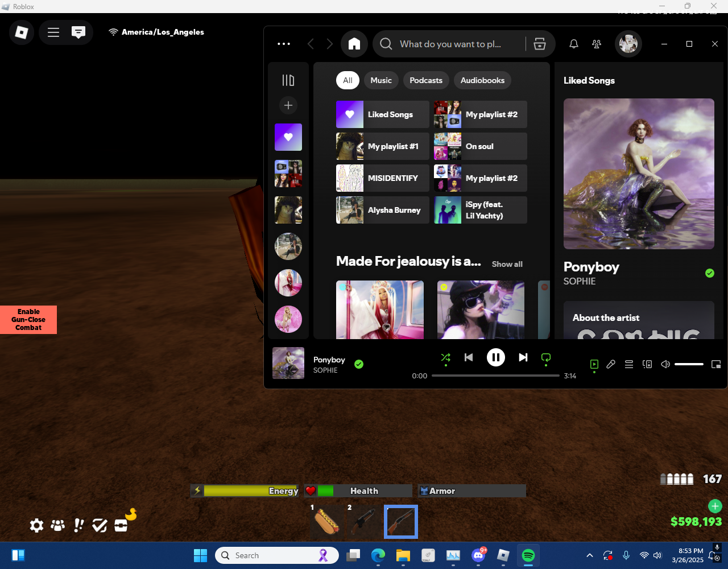Open the inventory chest icon in Roblox
Screen dimensions: 728x569
coord(121,525)
